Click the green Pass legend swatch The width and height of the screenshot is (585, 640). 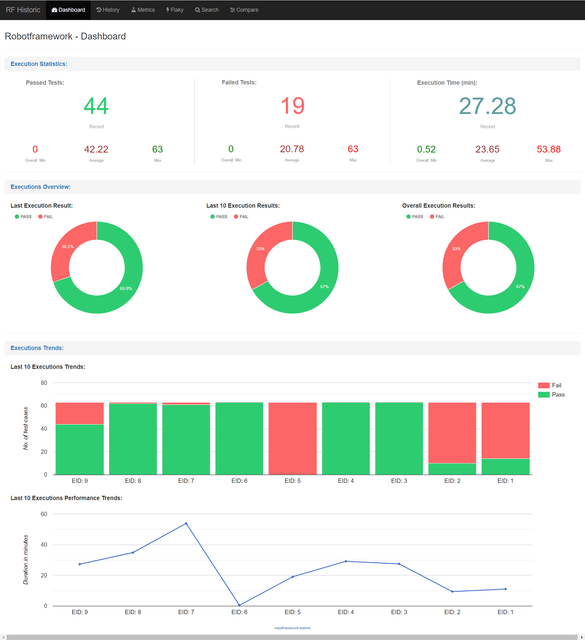coord(544,395)
